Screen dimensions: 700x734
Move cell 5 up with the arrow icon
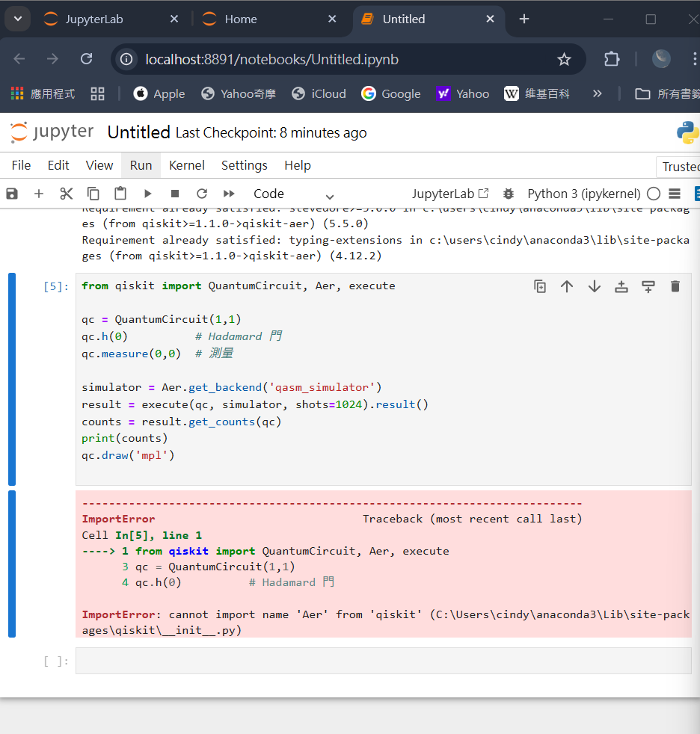tap(567, 286)
